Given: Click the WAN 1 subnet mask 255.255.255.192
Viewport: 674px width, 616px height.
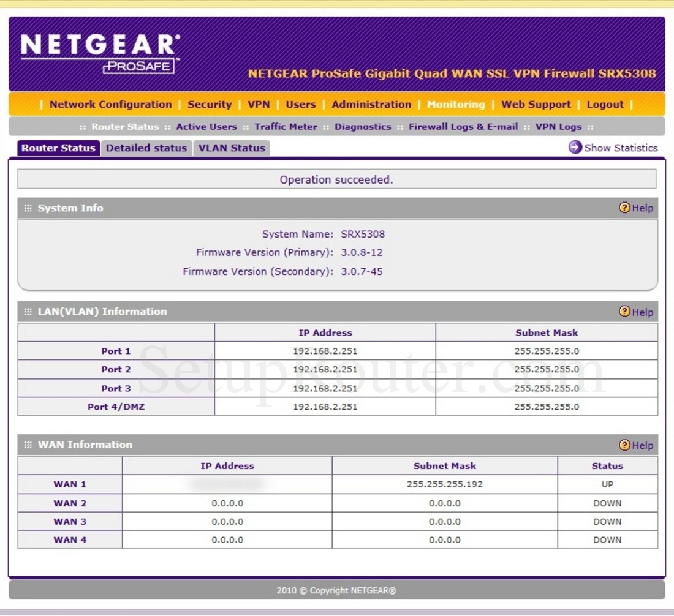Looking at the screenshot, I should (x=445, y=484).
